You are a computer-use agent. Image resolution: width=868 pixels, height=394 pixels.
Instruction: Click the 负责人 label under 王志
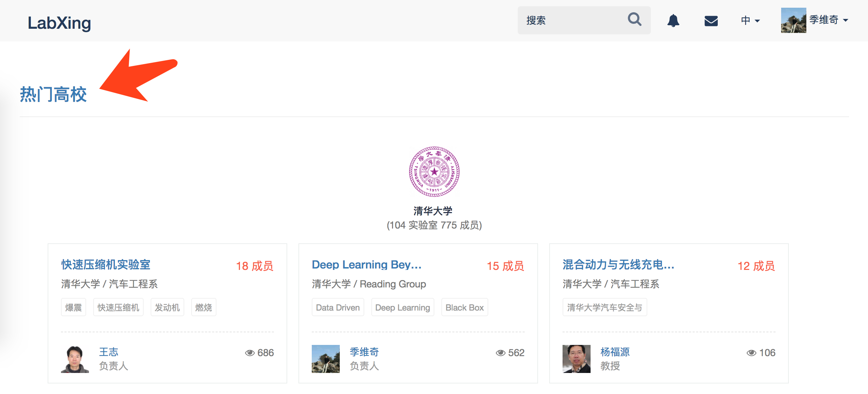pos(113,366)
